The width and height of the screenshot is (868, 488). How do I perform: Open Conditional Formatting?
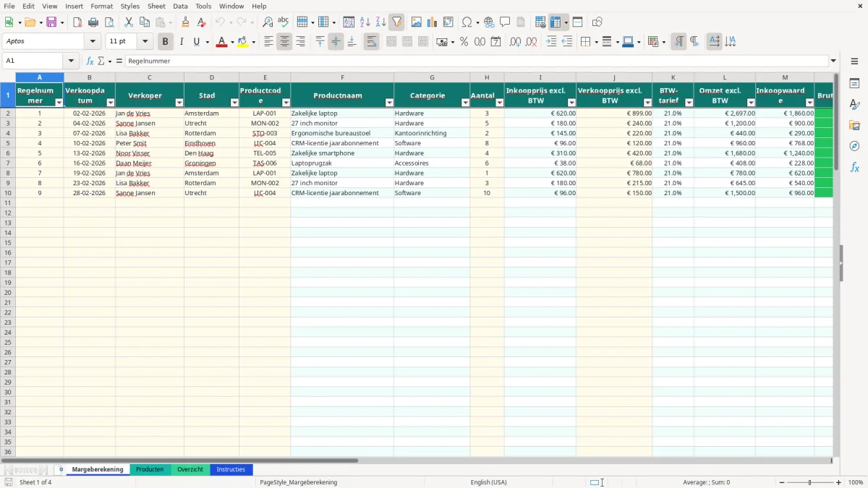click(x=653, y=42)
